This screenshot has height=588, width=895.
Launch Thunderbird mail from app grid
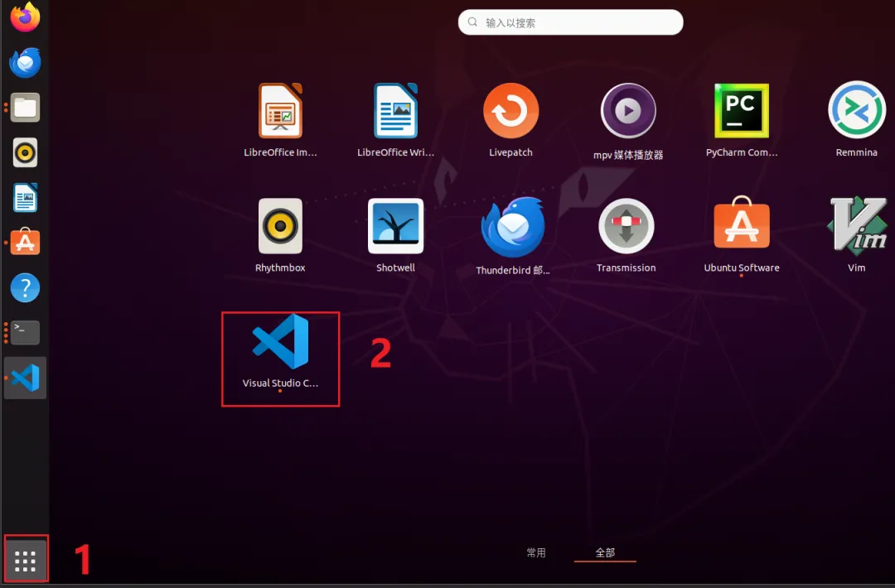(513, 236)
